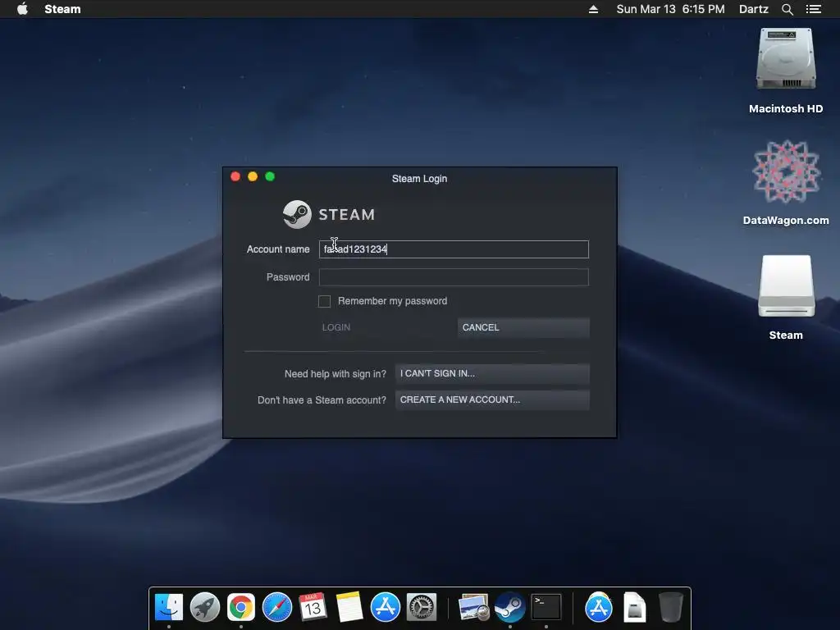Open Launchpad rocket icon in Dock
The image size is (840, 630).
pyautogui.click(x=204, y=607)
